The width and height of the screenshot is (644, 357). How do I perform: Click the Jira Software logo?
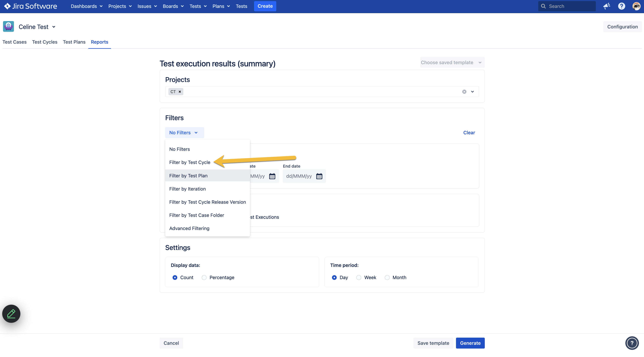point(30,6)
